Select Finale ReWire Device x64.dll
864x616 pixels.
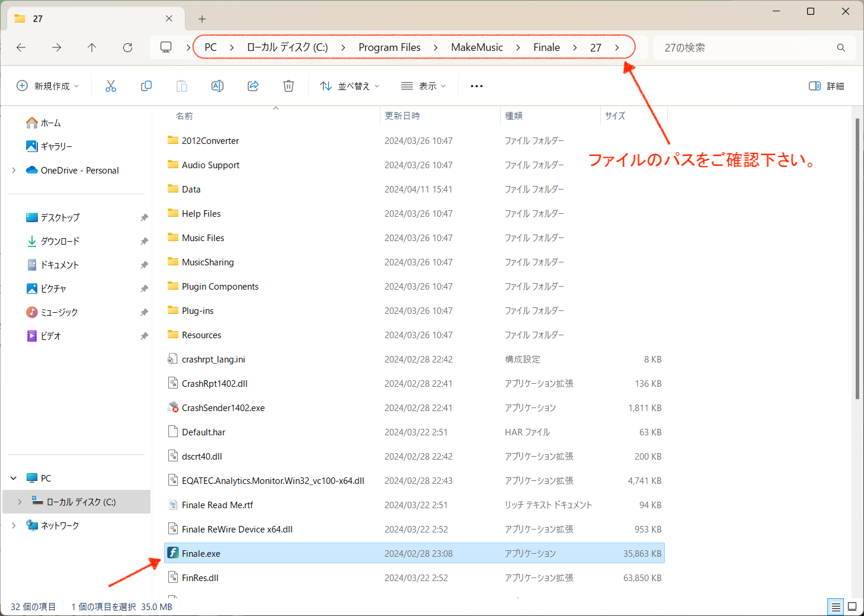point(237,529)
